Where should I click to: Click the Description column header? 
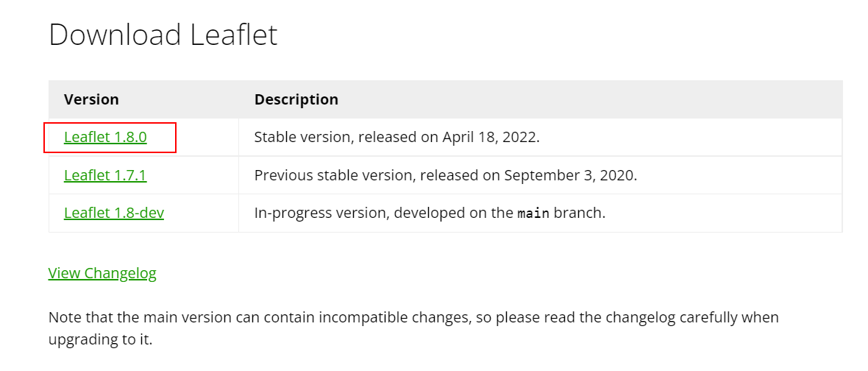296,99
